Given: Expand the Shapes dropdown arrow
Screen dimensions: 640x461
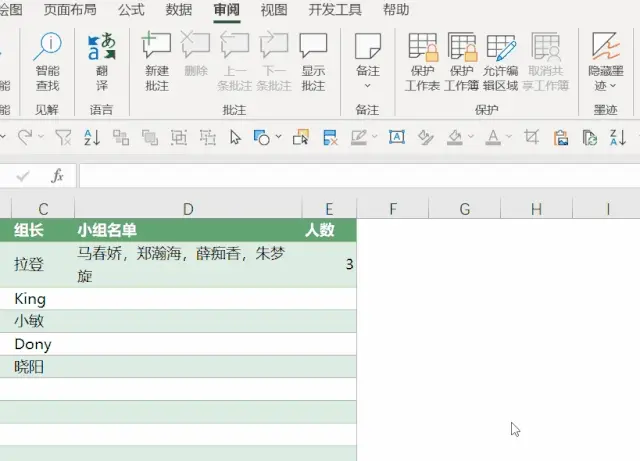Looking at the screenshot, I should click(x=278, y=136).
